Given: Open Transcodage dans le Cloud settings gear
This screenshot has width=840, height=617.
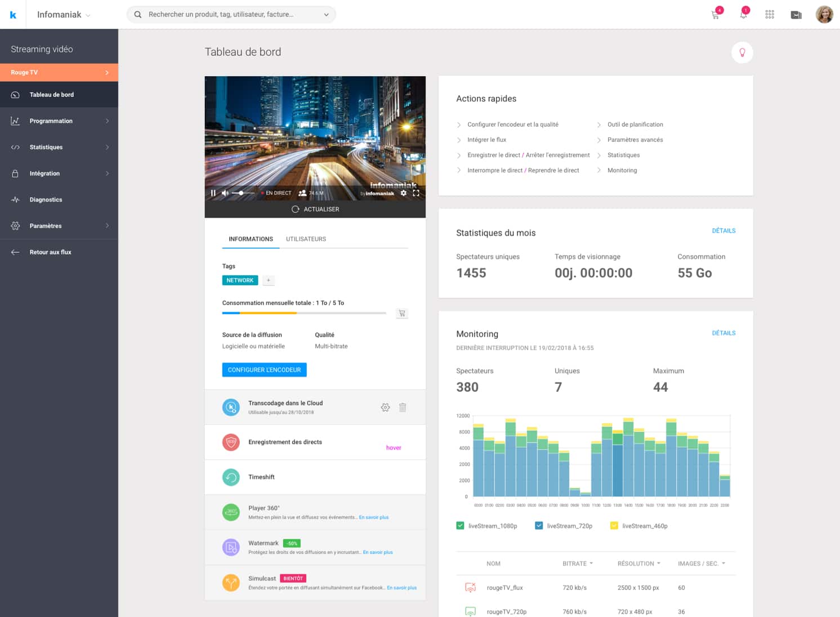Looking at the screenshot, I should click(x=385, y=407).
